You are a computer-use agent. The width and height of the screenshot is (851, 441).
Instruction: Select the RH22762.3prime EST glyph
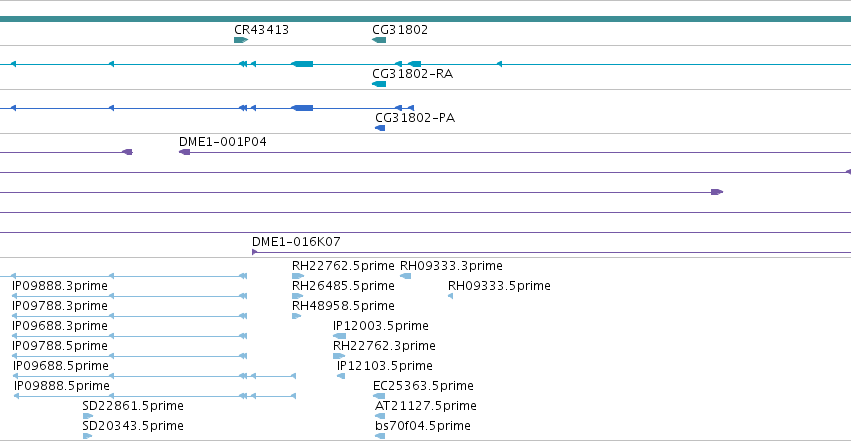tap(339, 356)
